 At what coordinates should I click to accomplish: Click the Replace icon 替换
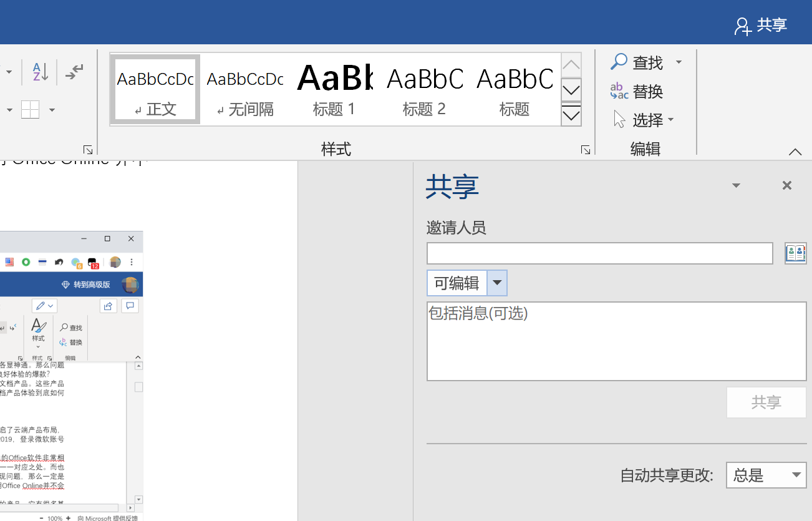(619, 91)
